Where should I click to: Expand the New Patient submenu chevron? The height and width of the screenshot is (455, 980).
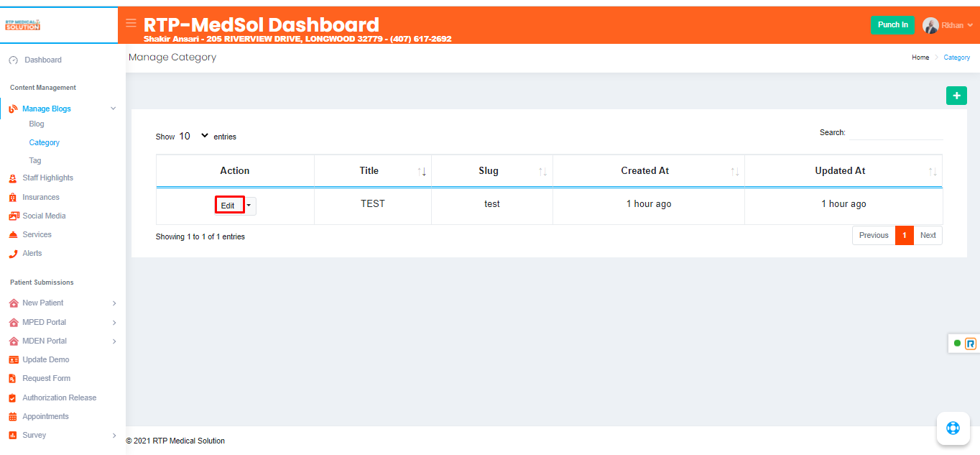114,304
